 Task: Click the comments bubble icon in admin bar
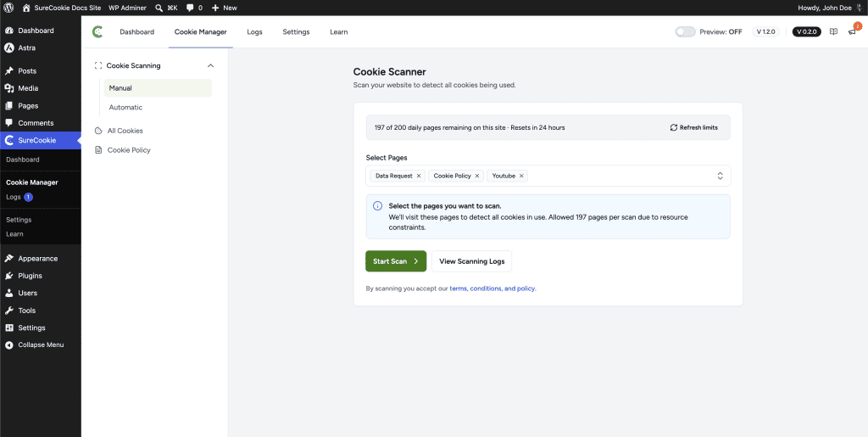tap(191, 8)
